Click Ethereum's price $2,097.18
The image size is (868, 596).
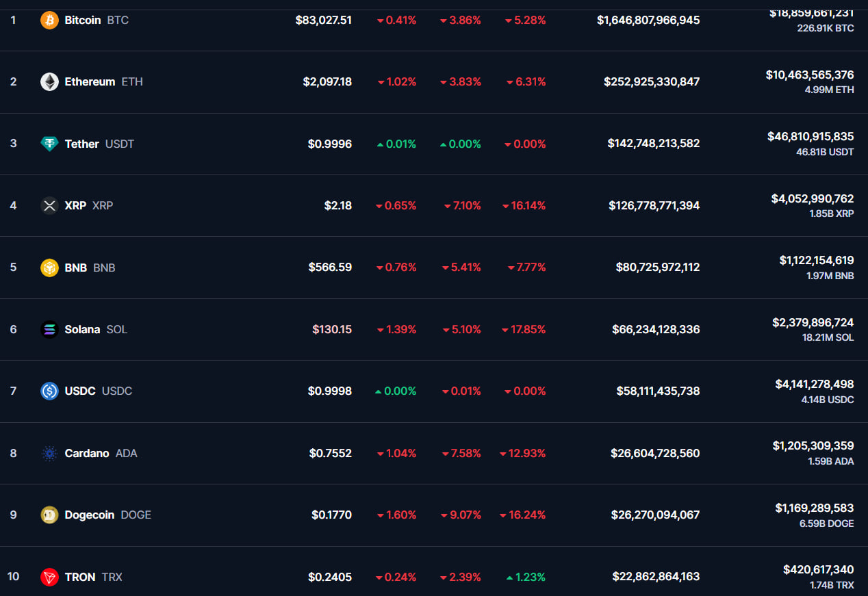[x=327, y=82]
